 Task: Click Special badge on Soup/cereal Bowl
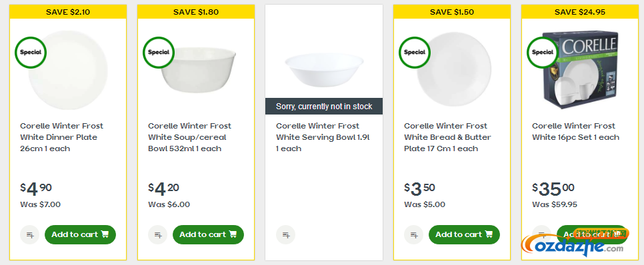tap(159, 53)
